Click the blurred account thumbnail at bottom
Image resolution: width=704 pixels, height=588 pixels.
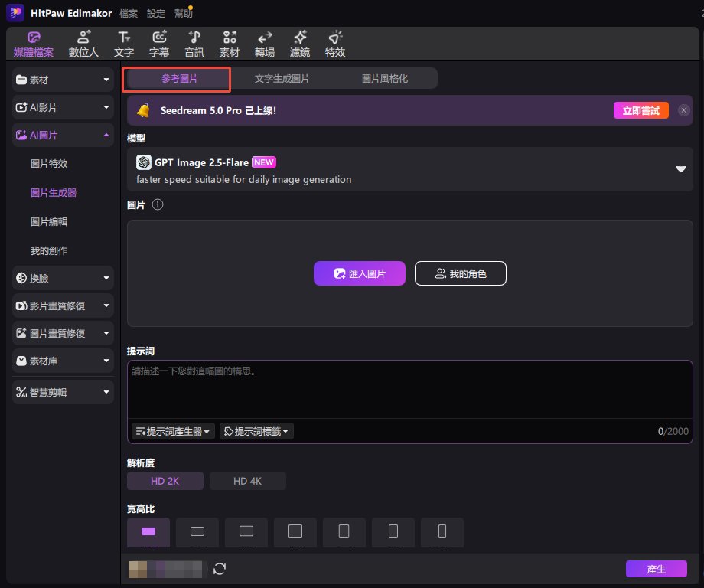click(165, 569)
